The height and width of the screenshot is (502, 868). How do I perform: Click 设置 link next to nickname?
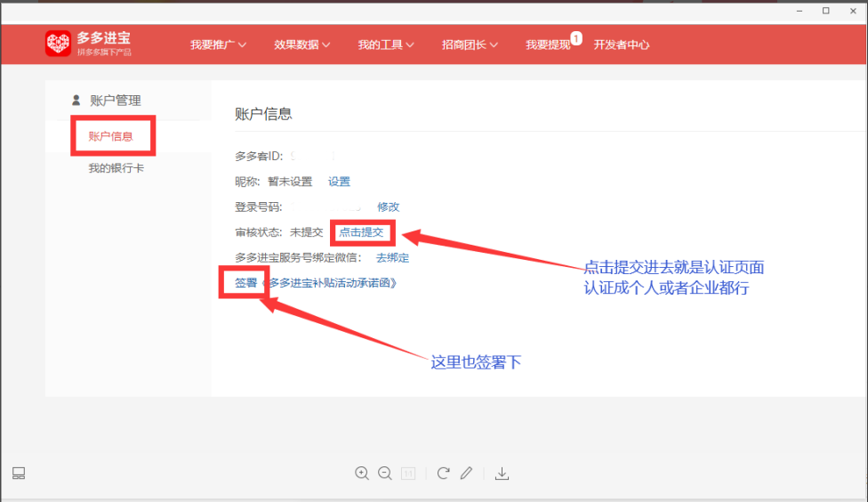coord(339,182)
